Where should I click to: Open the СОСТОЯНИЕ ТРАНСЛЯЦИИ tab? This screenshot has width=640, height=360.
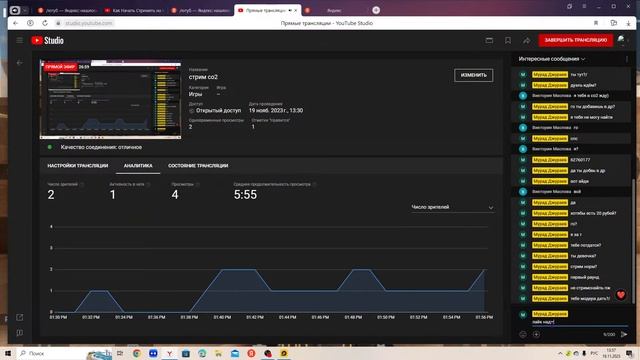[198, 166]
